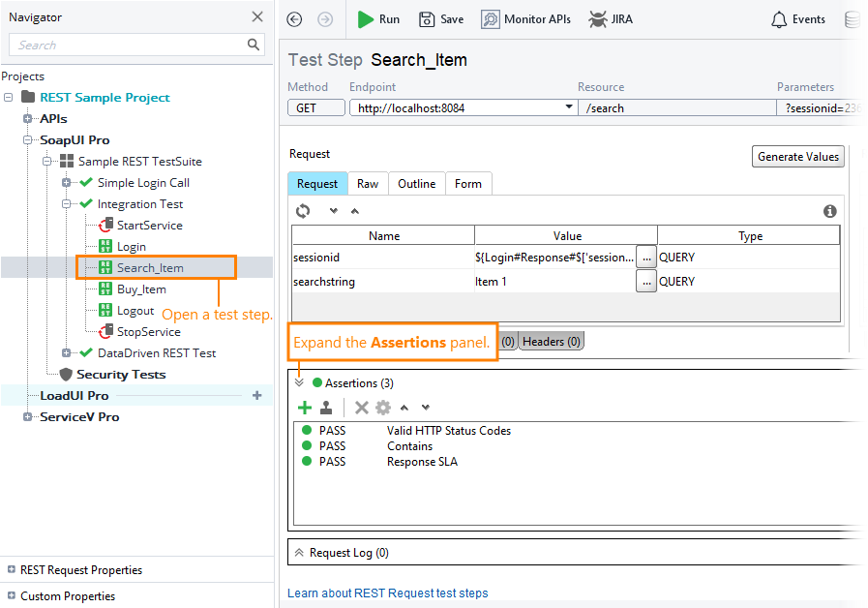This screenshot has width=868, height=608.
Task: Click the Logout REST step icon
Action: [105, 310]
